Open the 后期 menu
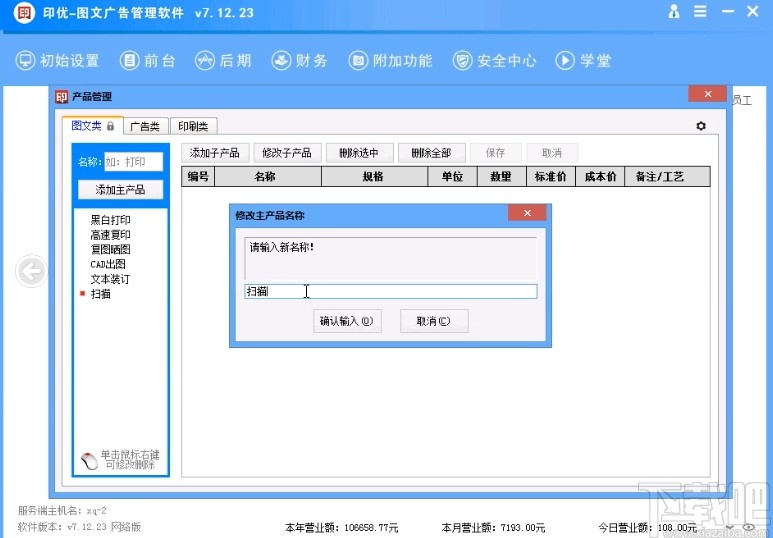773x538 pixels. click(x=223, y=61)
